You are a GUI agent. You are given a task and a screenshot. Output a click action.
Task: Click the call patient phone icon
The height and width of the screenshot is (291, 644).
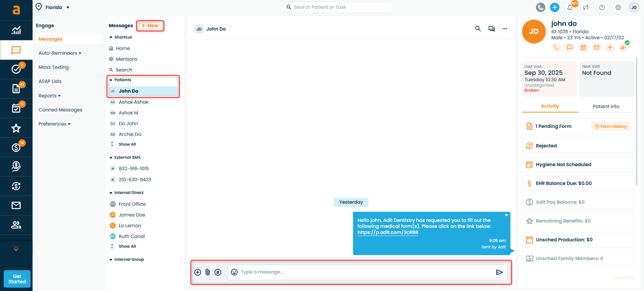pyautogui.click(x=556, y=47)
